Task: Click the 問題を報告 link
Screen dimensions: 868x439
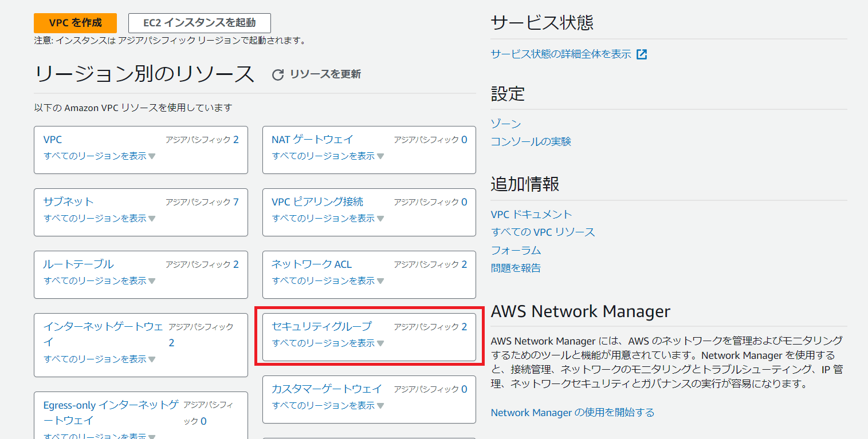Action: [x=516, y=268]
